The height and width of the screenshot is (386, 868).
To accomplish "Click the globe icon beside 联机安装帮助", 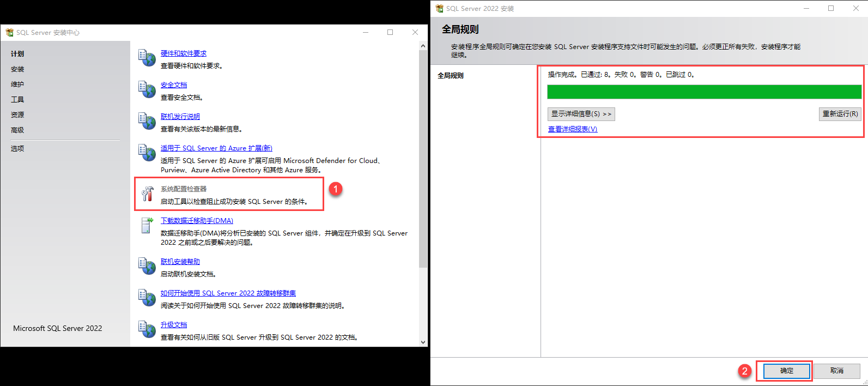I will pyautogui.click(x=147, y=266).
